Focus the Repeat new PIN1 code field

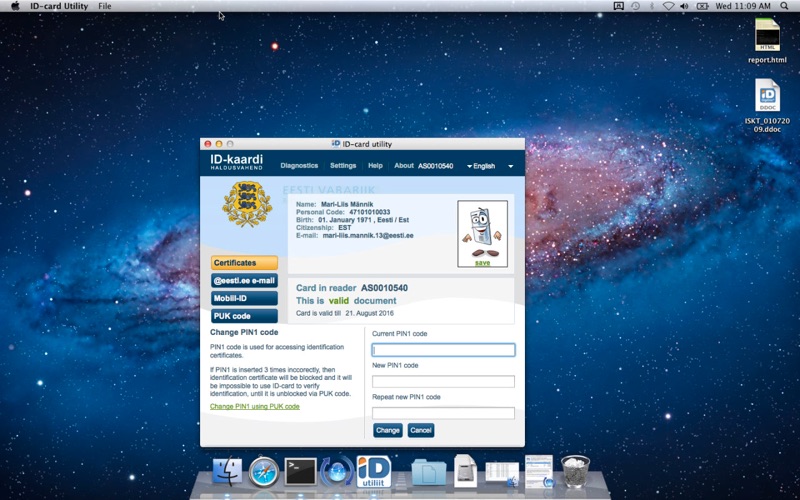tap(443, 413)
